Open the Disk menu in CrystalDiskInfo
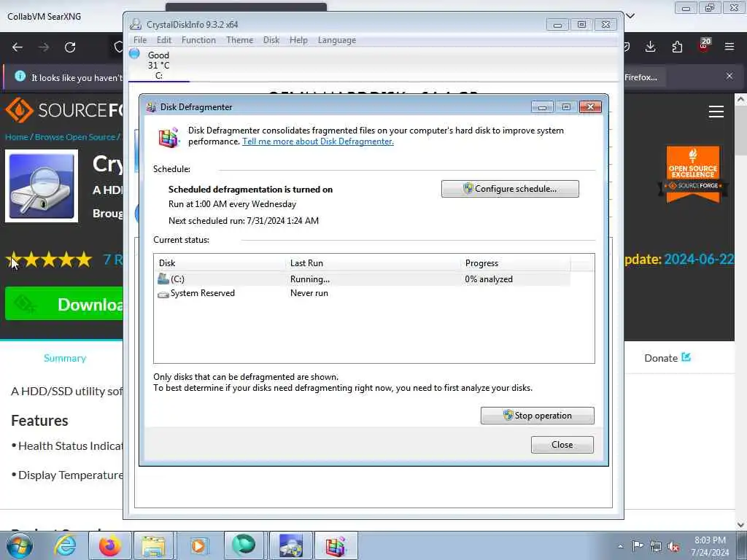747x560 pixels. pyautogui.click(x=271, y=40)
